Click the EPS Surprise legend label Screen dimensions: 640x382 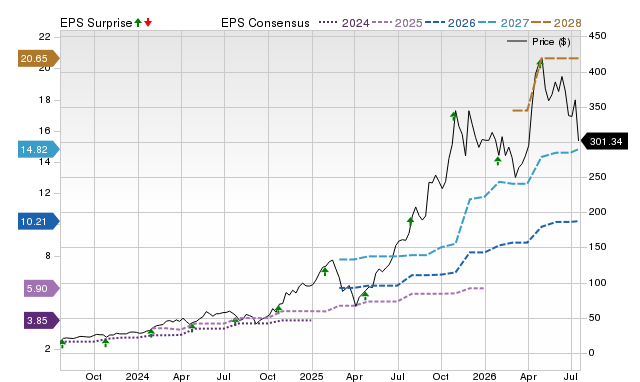tap(96, 23)
